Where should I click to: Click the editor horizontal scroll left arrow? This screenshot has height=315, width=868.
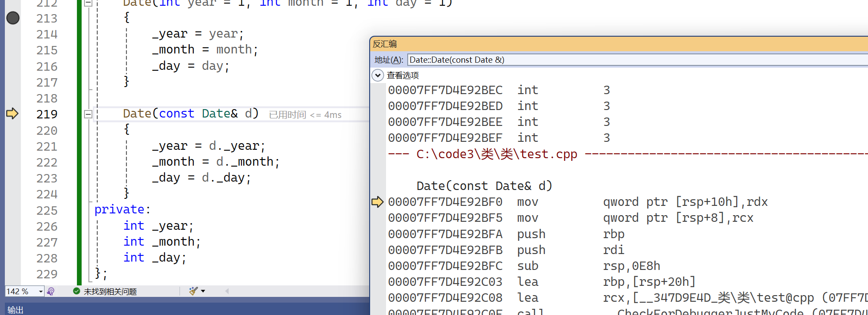[227, 291]
